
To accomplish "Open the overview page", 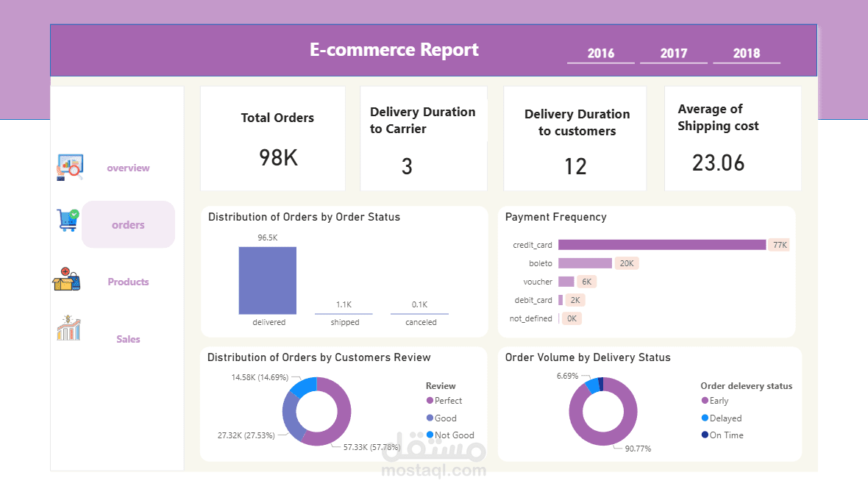I will pyautogui.click(x=128, y=168).
